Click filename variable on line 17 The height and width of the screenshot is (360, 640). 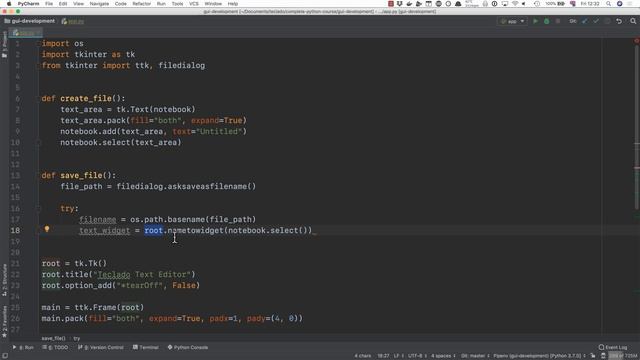[98, 220]
